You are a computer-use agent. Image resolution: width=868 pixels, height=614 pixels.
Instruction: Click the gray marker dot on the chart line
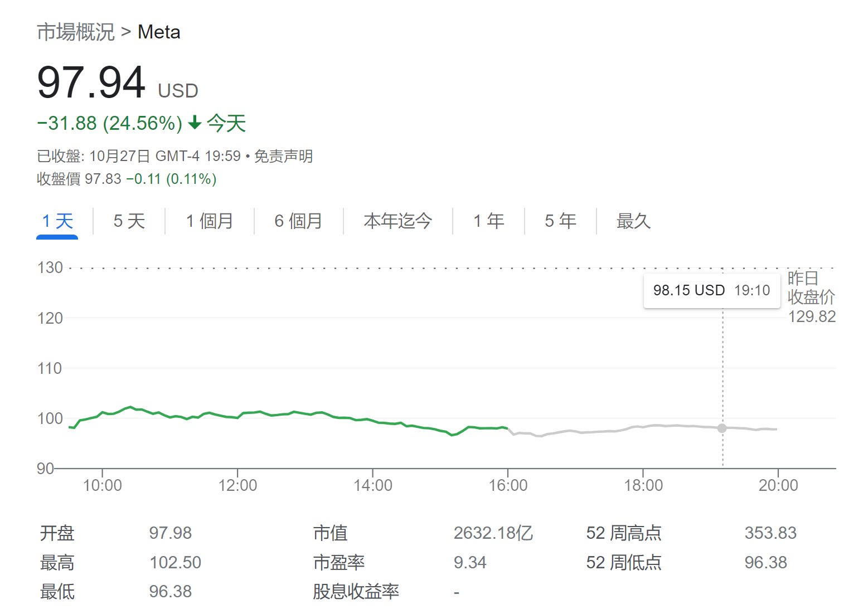pos(722,428)
